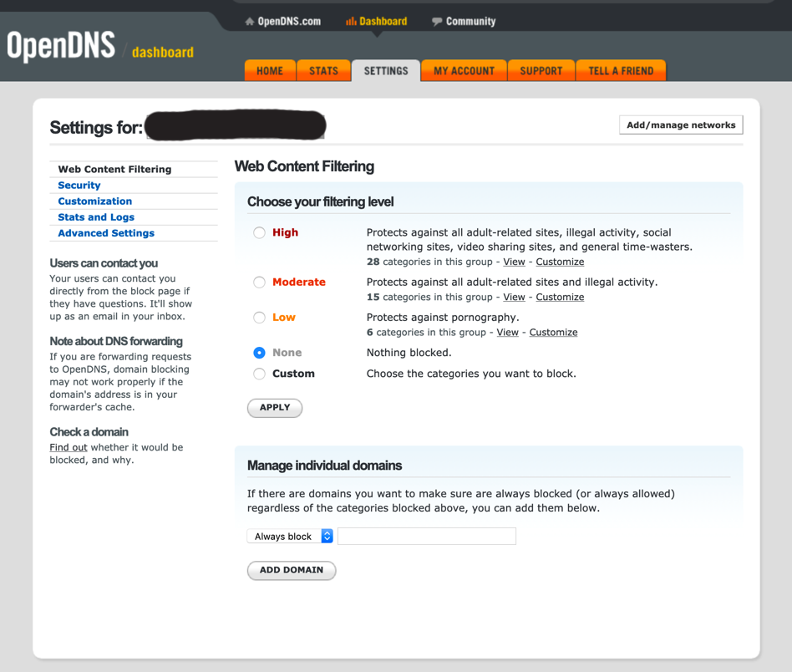Open the Always block dropdown
792x672 pixels.
point(290,536)
